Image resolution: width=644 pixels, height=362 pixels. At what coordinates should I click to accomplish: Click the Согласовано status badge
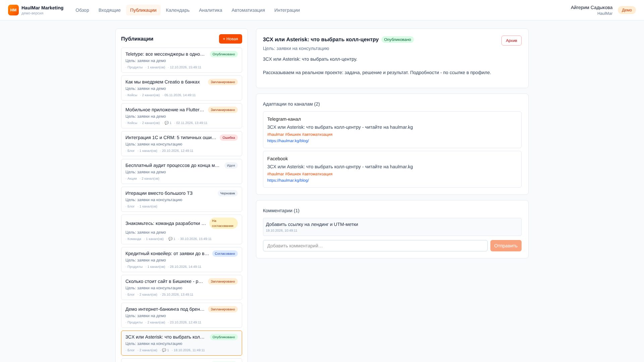coord(225,254)
